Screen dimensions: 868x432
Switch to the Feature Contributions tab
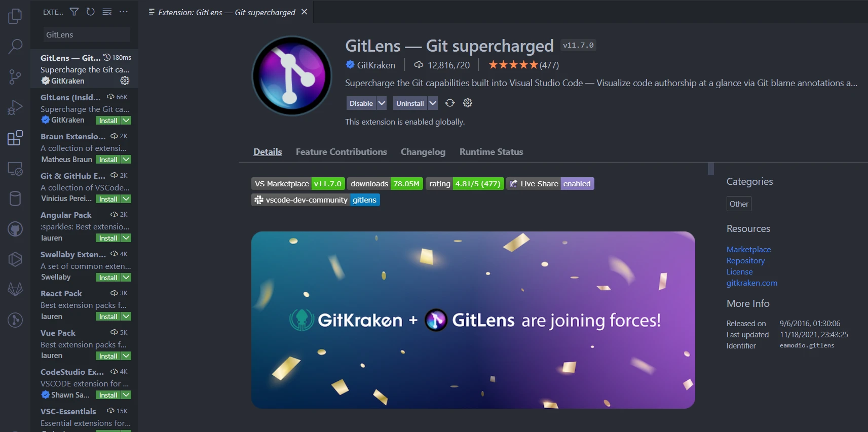(x=341, y=152)
